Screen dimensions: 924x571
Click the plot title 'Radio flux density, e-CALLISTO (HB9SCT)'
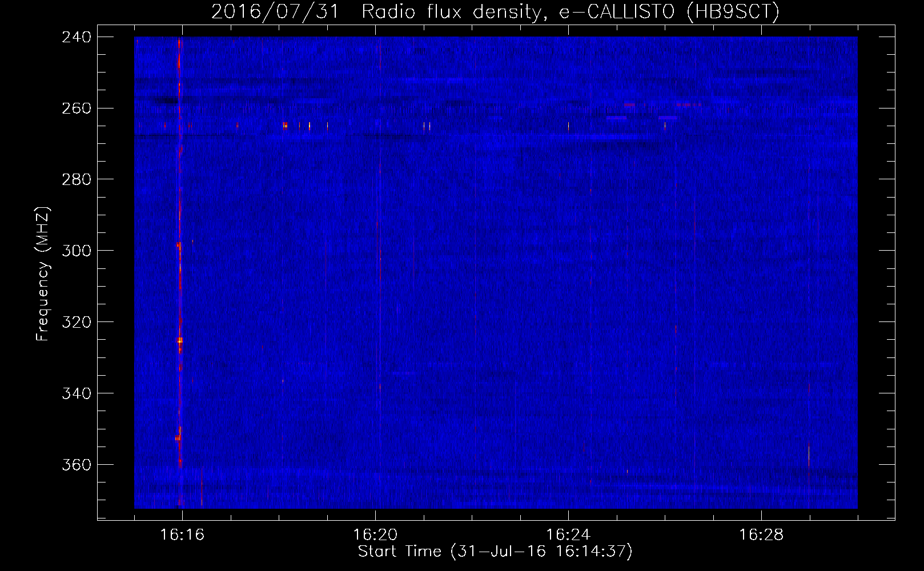point(571,12)
